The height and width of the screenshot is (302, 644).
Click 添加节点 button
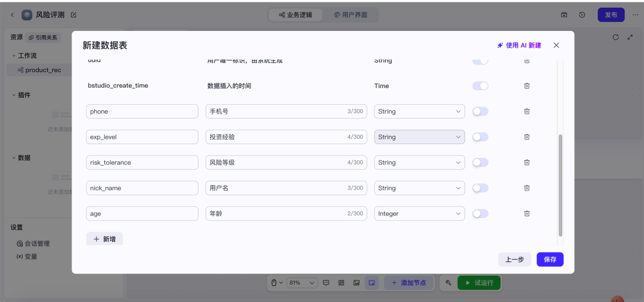[408, 283]
